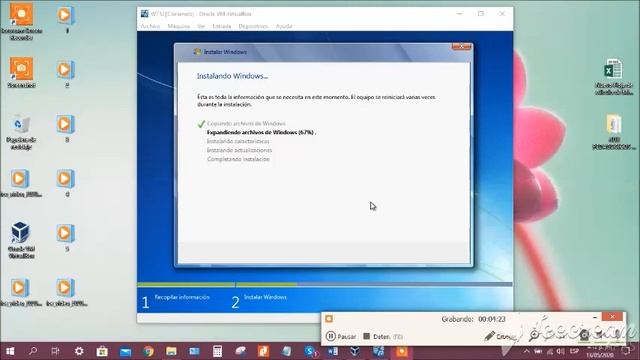Open the Mail app on taskbar

coord(125,351)
